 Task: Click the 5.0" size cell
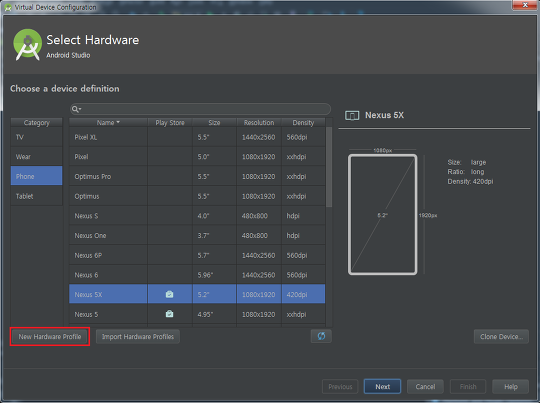[214, 157]
